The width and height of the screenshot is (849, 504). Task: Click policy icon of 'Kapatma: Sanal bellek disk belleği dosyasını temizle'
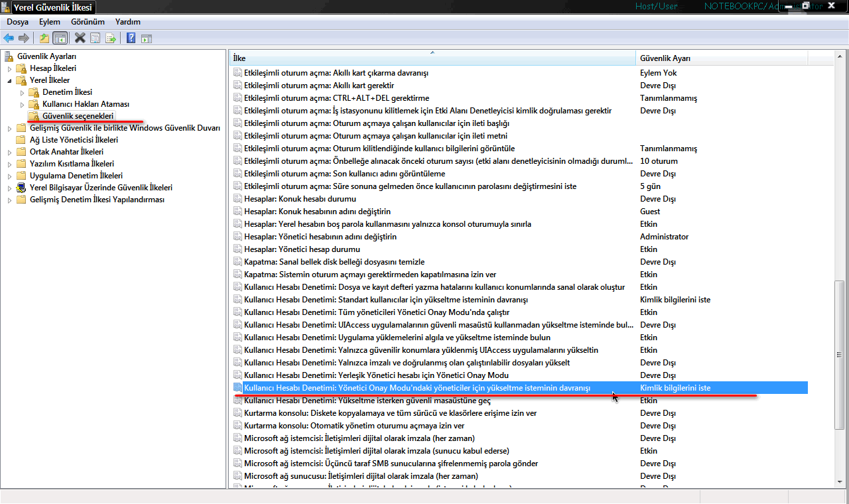tap(237, 262)
